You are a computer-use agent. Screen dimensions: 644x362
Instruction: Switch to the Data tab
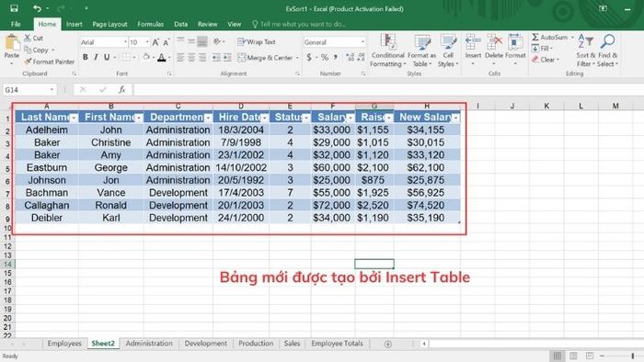point(180,24)
